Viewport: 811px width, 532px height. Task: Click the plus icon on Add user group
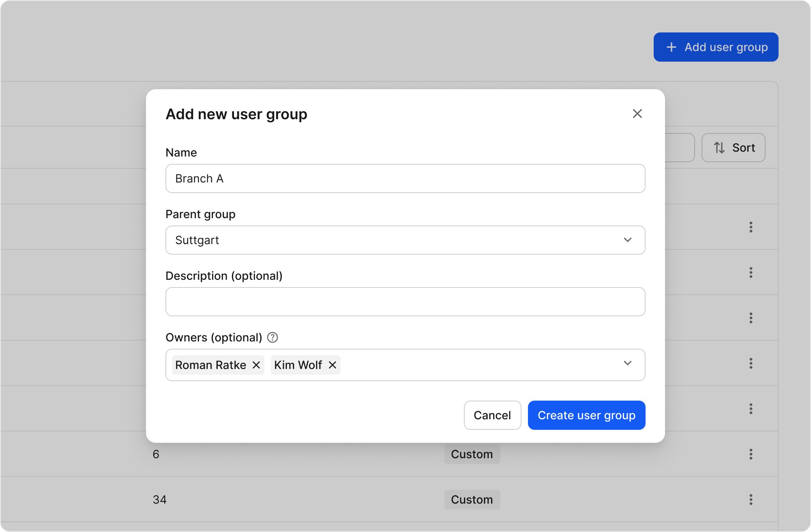coord(672,47)
